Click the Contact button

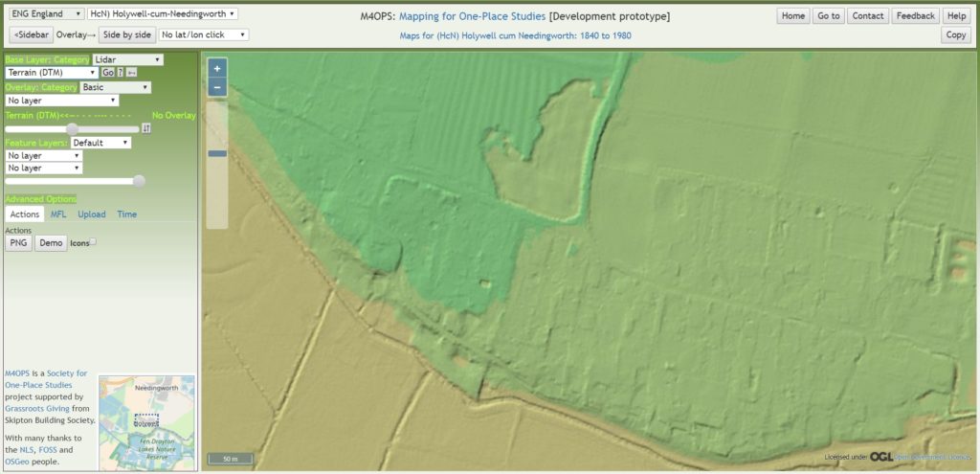pyautogui.click(x=868, y=16)
